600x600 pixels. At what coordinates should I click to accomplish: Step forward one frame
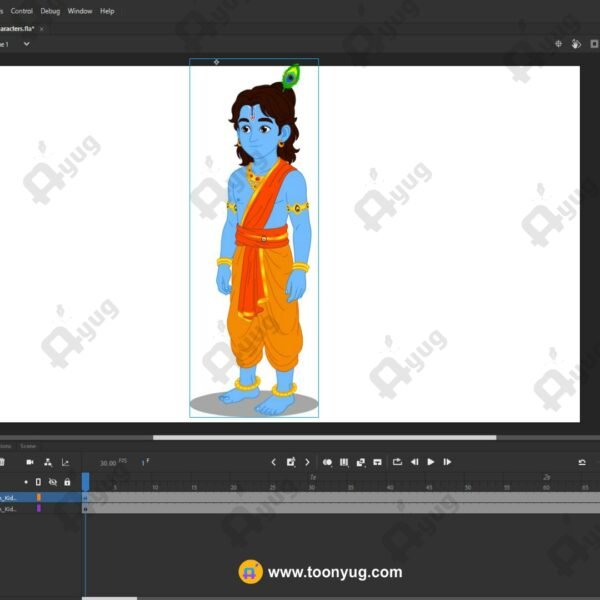(447, 462)
